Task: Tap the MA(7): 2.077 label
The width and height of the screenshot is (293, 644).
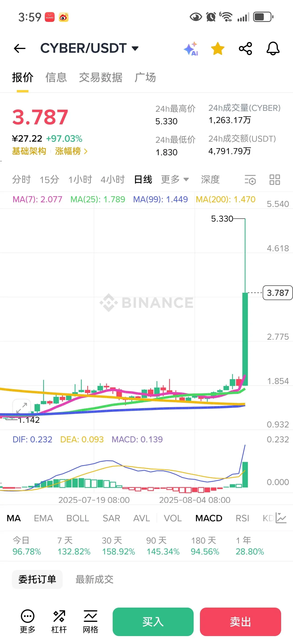Action: (37, 199)
